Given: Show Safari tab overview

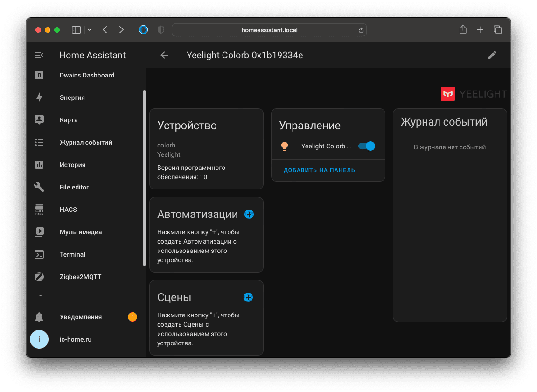Looking at the screenshot, I should pos(498,30).
